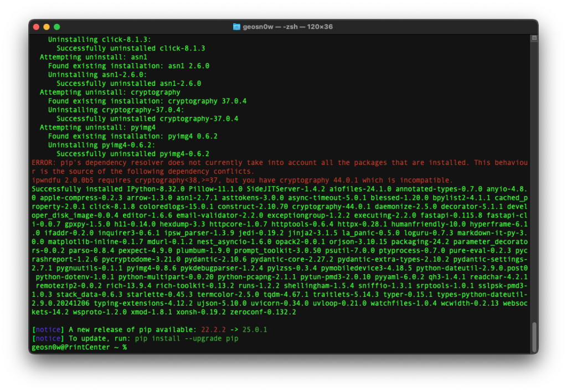567x392 pixels.
Task: Click the red ERROR dependency resolver message
Action: point(221,162)
